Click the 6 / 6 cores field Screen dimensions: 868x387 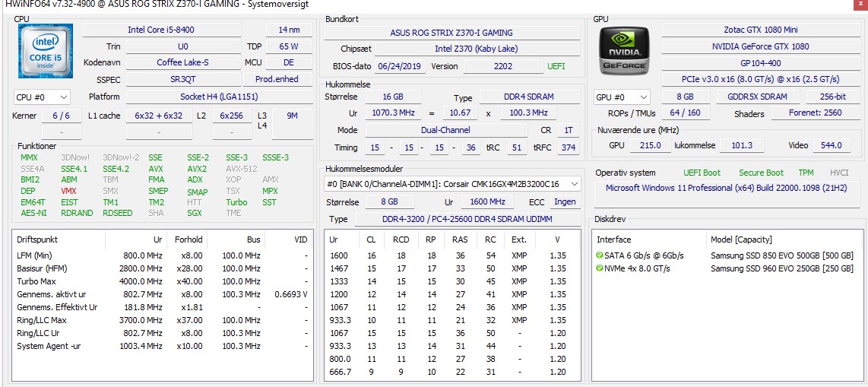[x=62, y=116]
